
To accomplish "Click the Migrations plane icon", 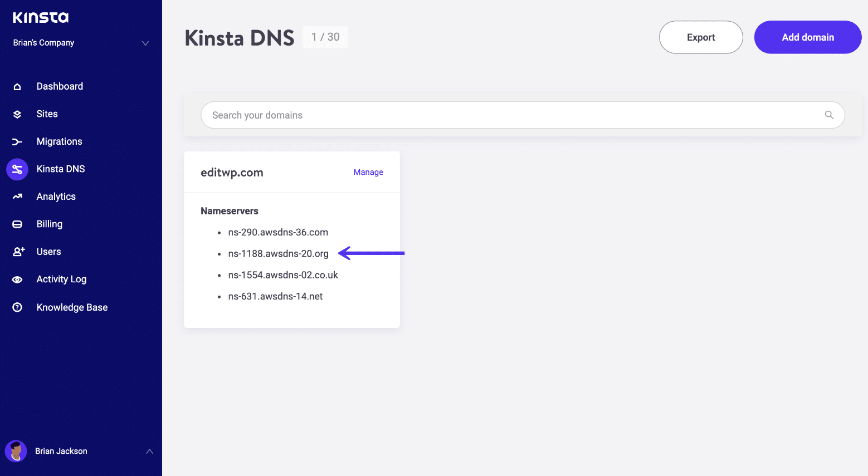I will (17, 141).
